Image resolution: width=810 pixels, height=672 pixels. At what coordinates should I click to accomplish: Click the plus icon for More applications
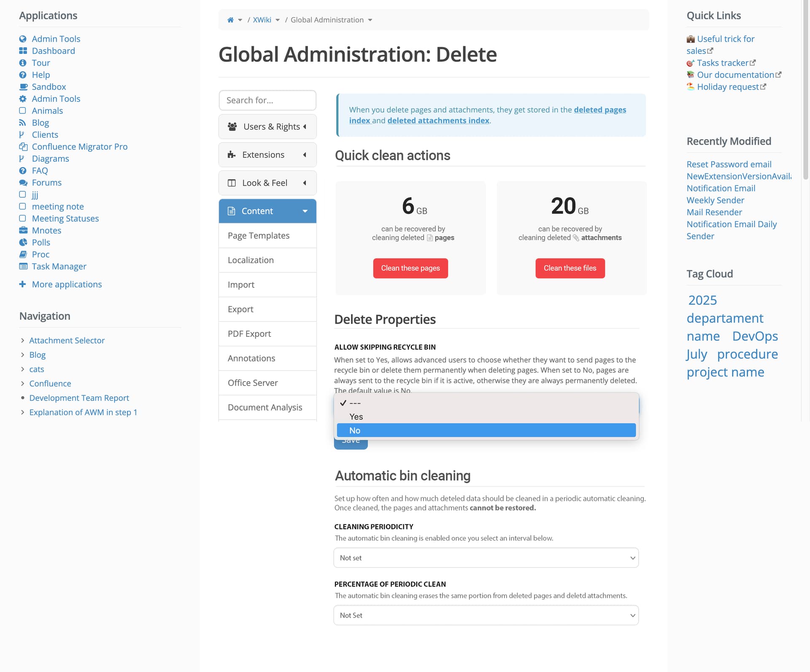(x=22, y=284)
